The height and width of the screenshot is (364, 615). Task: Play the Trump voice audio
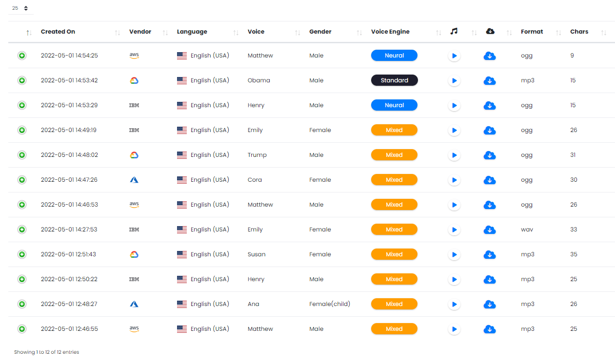[x=454, y=155]
